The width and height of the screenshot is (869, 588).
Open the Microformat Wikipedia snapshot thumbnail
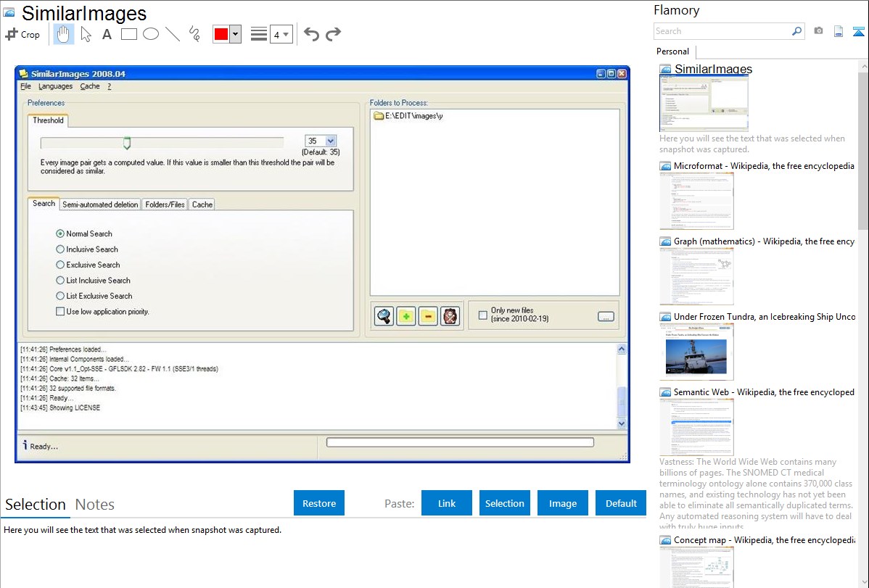click(696, 201)
